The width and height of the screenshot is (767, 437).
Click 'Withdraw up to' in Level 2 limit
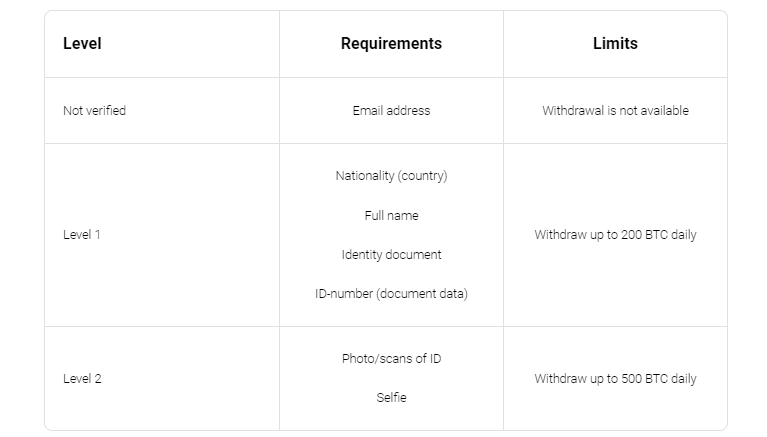tap(575, 379)
